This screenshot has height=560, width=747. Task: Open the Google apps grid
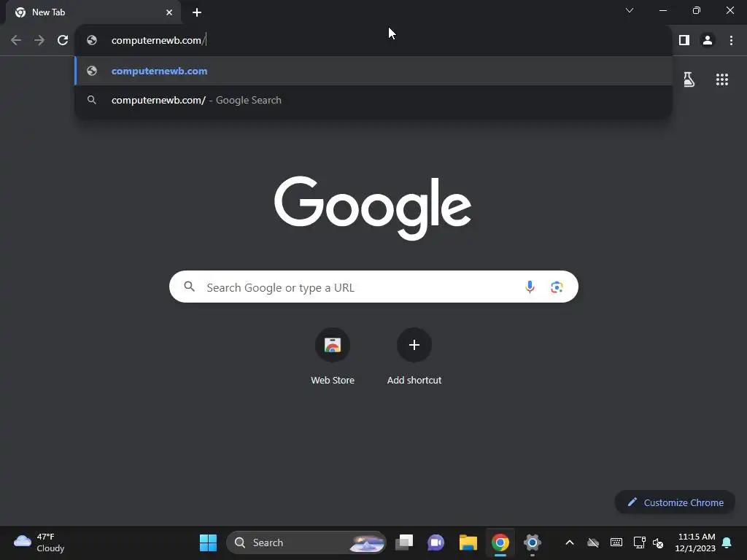pyautogui.click(x=722, y=79)
